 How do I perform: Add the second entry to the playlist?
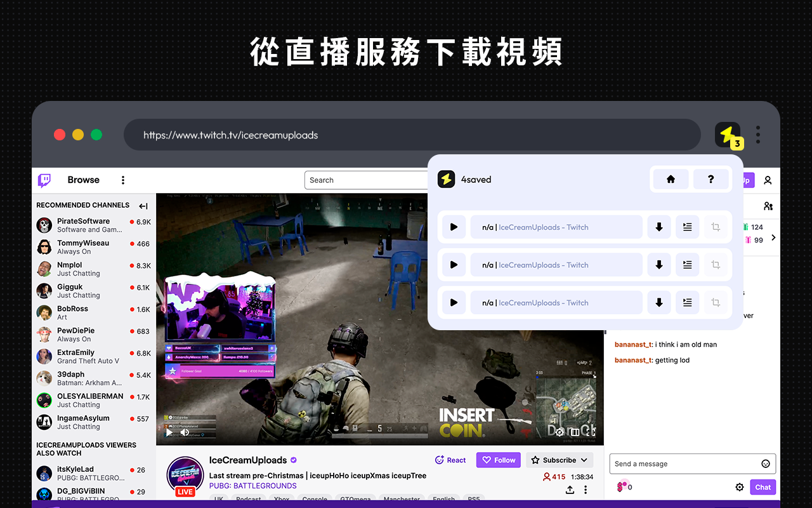[688, 265]
